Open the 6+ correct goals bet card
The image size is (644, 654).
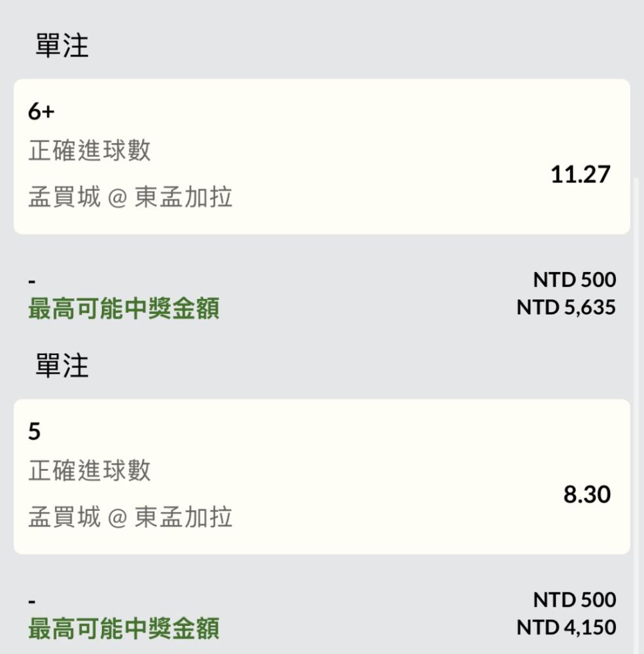coord(322,156)
